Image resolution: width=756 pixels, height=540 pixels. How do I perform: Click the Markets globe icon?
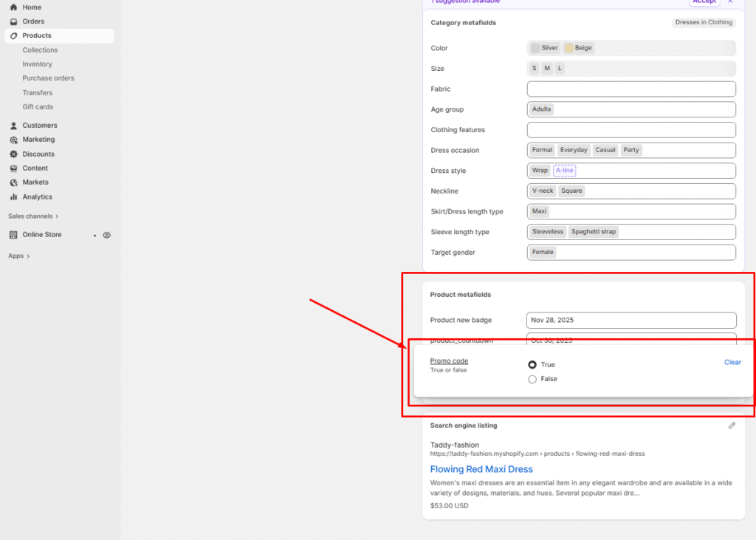click(13, 182)
